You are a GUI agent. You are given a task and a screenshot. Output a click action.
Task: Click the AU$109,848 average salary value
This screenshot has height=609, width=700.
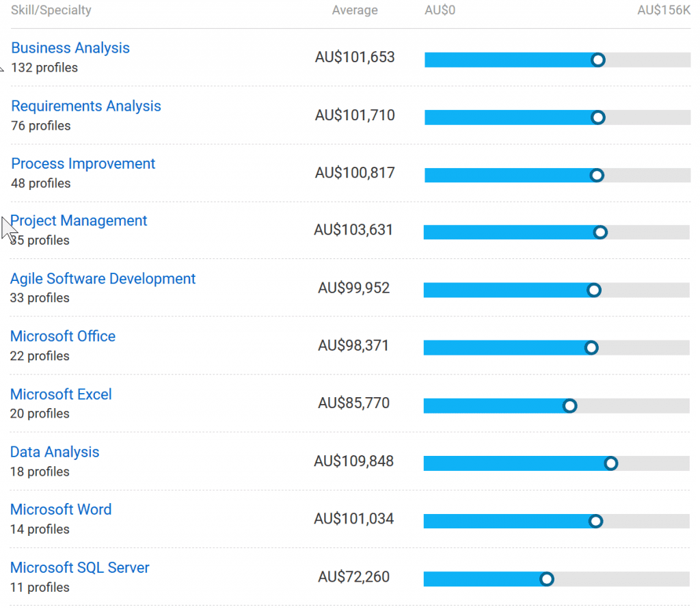pos(354,461)
